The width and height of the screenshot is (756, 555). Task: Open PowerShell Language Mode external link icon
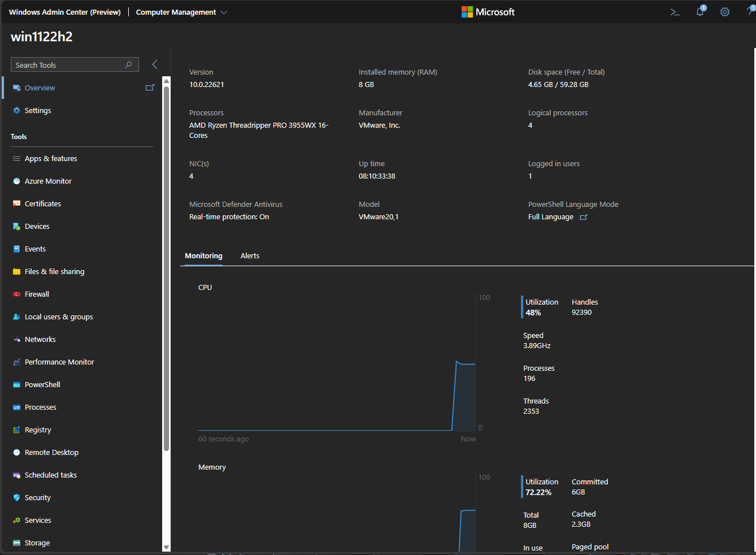point(584,217)
